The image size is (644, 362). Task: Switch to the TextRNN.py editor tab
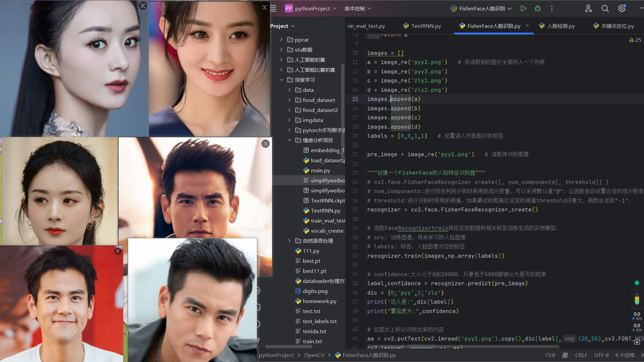pyautogui.click(x=422, y=26)
